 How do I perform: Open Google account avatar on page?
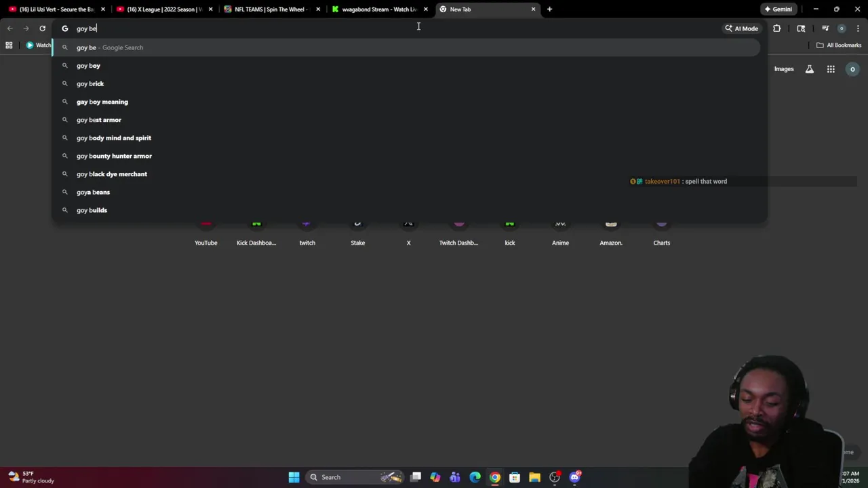[852, 69]
